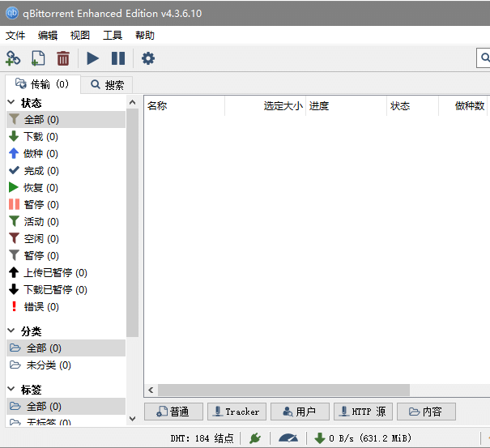Click the magnifier in the filter box
This screenshot has height=448, width=490.
pyautogui.click(x=485, y=58)
